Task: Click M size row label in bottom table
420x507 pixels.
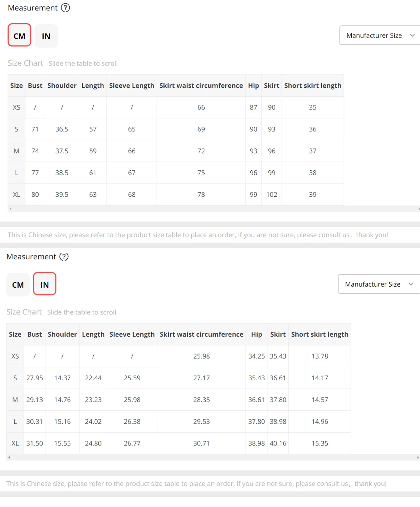Action: [x=15, y=400]
